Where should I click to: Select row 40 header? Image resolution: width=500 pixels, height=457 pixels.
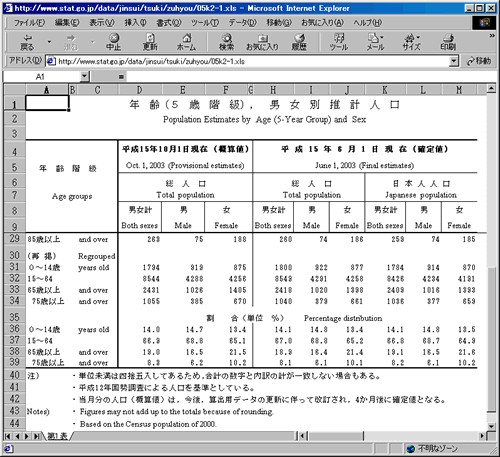[x=14, y=375]
